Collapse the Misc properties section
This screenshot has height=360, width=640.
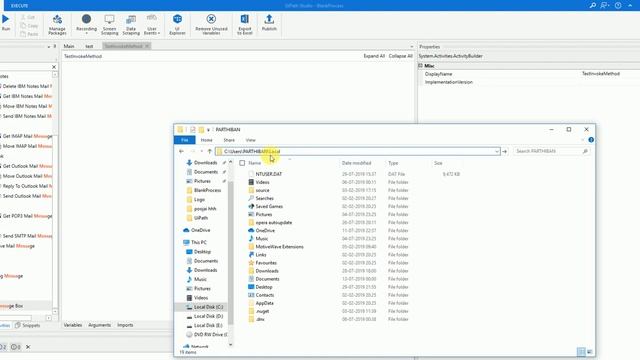click(x=420, y=66)
